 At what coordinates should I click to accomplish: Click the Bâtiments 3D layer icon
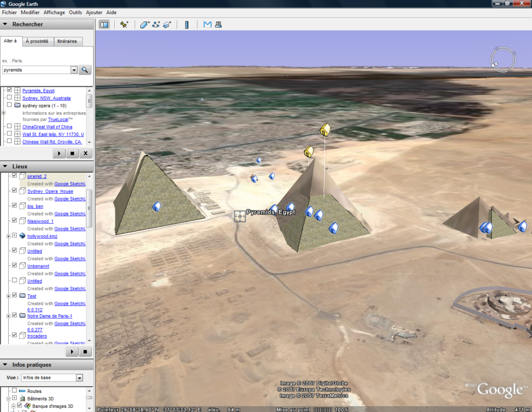pos(23,398)
